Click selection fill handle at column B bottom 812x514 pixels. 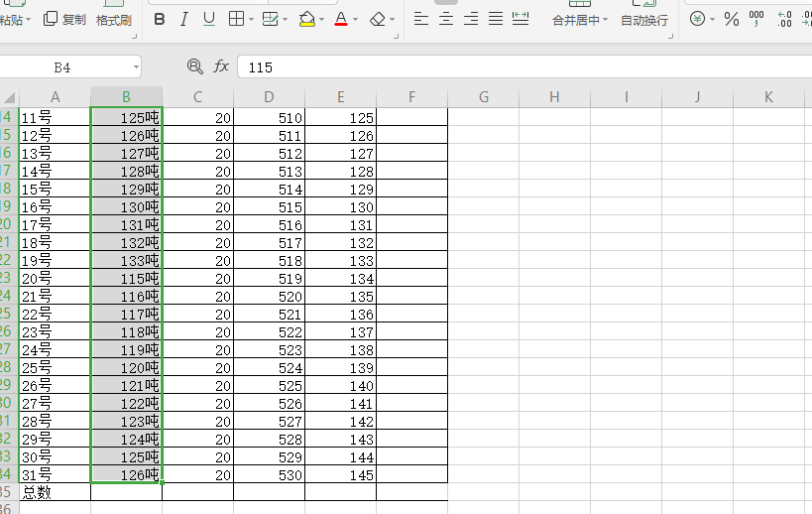pyautogui.click(x=162, y=483)
